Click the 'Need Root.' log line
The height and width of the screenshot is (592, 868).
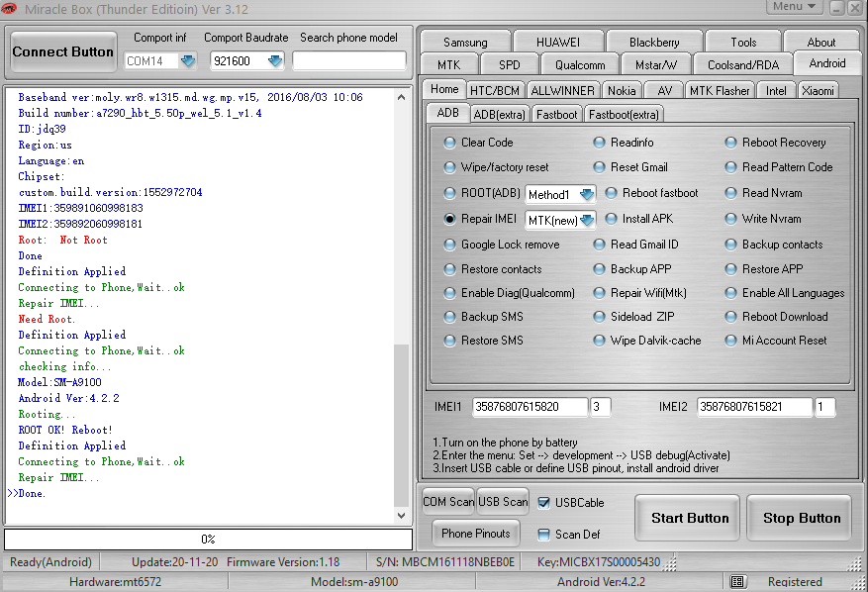47,319
